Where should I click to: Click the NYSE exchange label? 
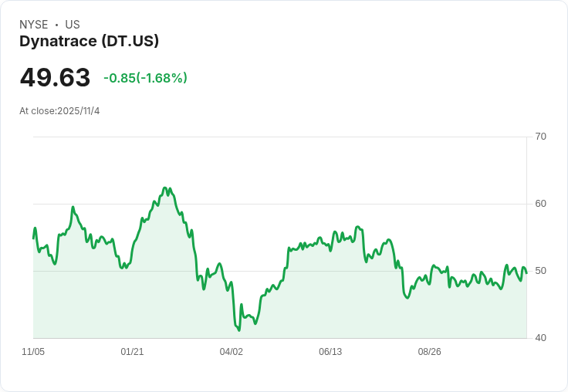(33, 25)
